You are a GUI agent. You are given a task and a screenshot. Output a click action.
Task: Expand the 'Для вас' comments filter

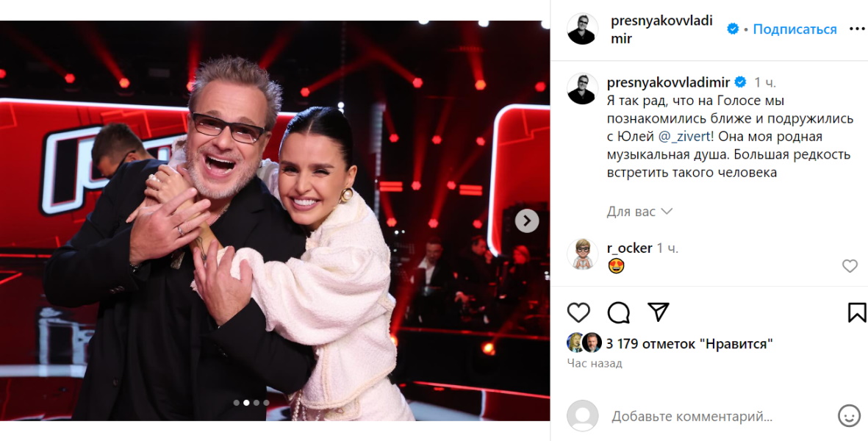point(639,212)
